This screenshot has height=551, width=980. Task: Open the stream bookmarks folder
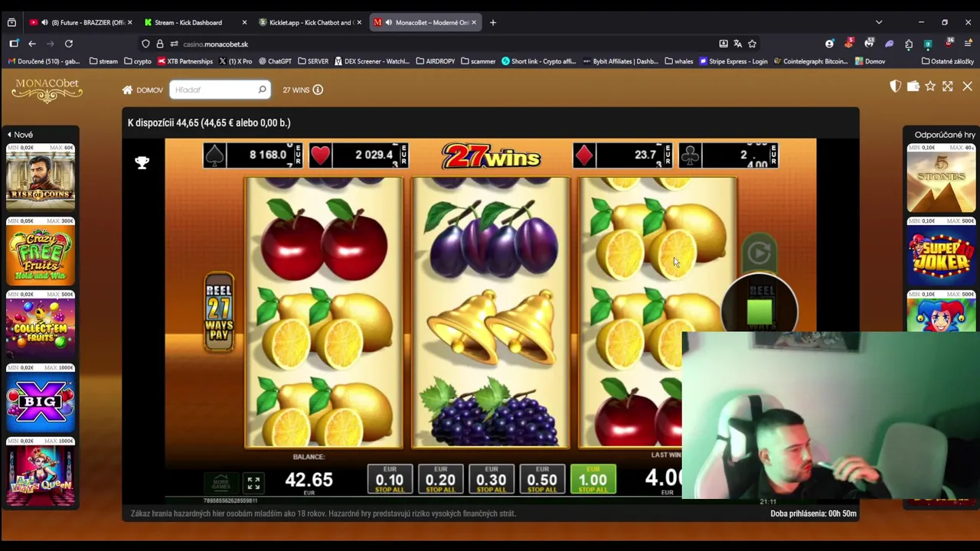[103, 61]
